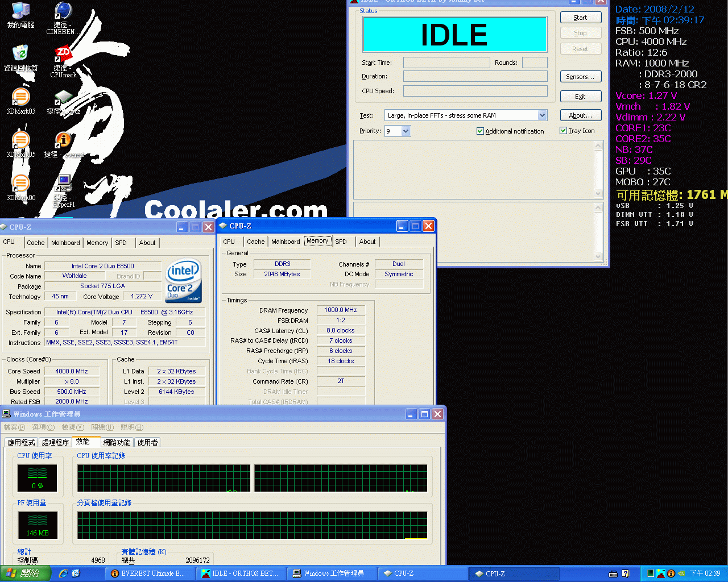Select the 3DMark05 desktop shortcut
Viewport: 728px width, 582px height.
(20, 144)
